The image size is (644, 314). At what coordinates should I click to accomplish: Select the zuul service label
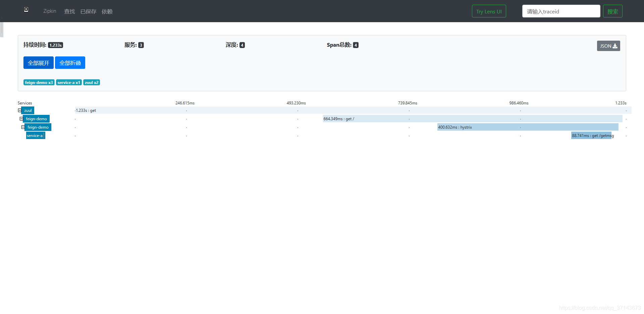28,110
